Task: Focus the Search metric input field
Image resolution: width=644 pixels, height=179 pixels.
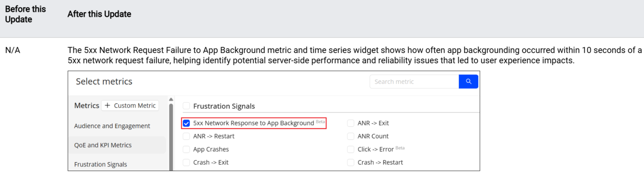Action: 414,82
